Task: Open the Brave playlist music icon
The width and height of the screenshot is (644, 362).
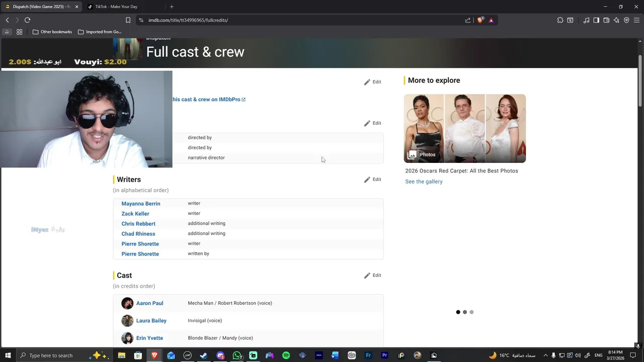Action: tap(586, 20)
